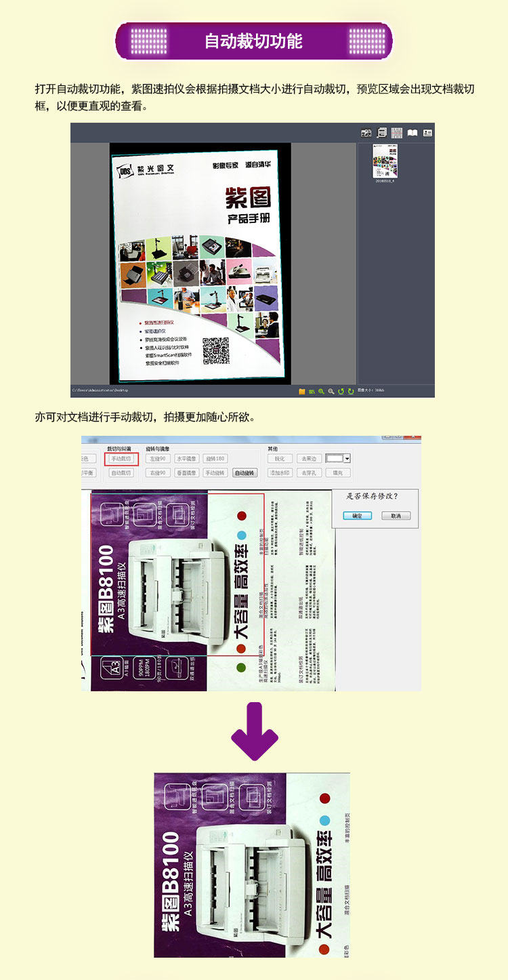The width and height of the screenshot is (508, 980).
Task: Click the camera capture icon in top toolbar
Action: click(366, 133)
